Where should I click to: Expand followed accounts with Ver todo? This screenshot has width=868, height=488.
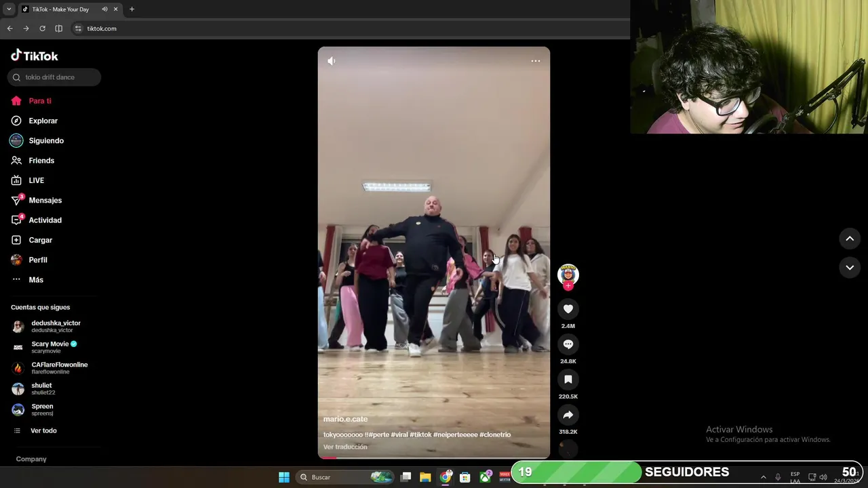(x=43, y=430)
